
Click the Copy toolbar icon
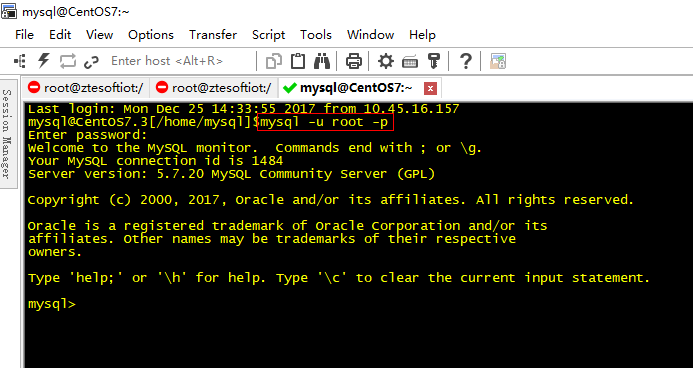[274, 61]
